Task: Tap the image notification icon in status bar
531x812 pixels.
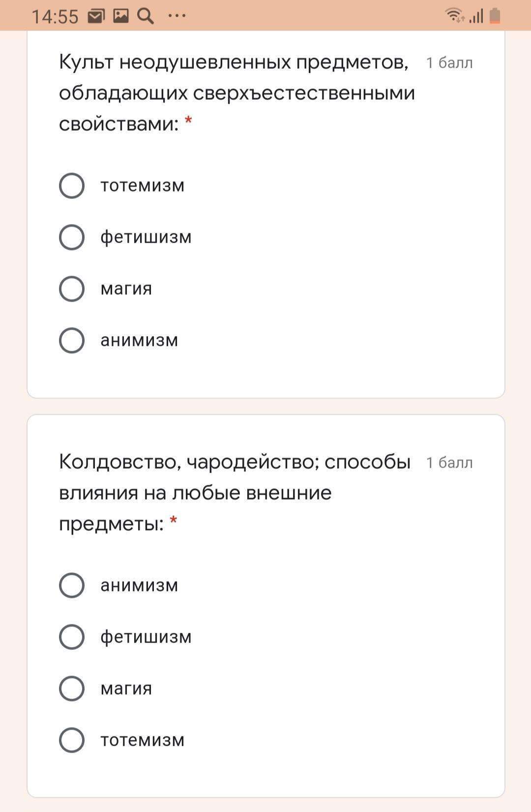Action: click(x=120, y=16)
